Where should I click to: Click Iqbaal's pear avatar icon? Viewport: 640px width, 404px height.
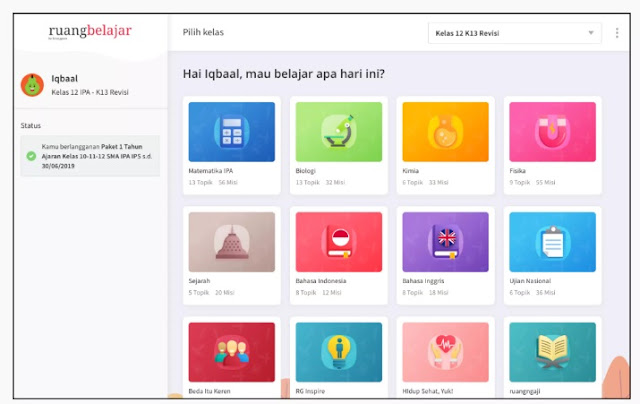coord(32,85)
